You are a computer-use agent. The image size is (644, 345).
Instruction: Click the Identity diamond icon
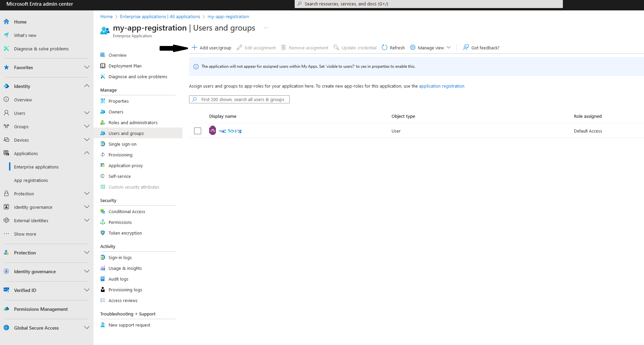click(6, 86)
